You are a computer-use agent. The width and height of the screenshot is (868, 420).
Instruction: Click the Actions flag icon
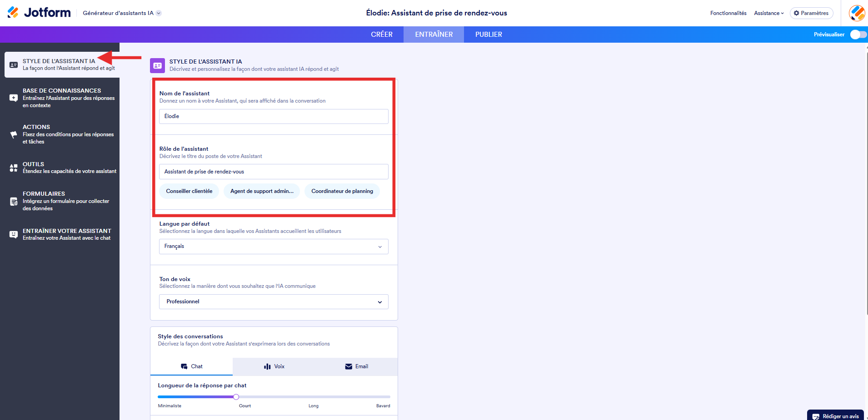point(14,134)
